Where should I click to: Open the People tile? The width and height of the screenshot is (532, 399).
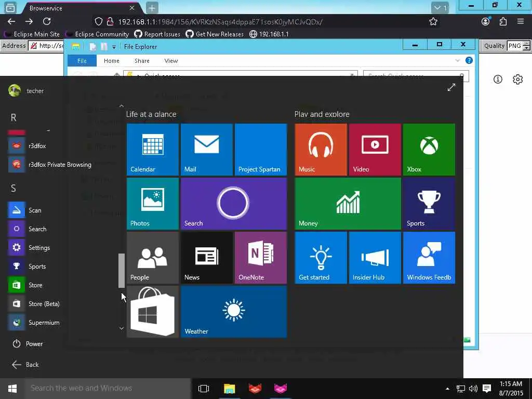pos(152,258)
